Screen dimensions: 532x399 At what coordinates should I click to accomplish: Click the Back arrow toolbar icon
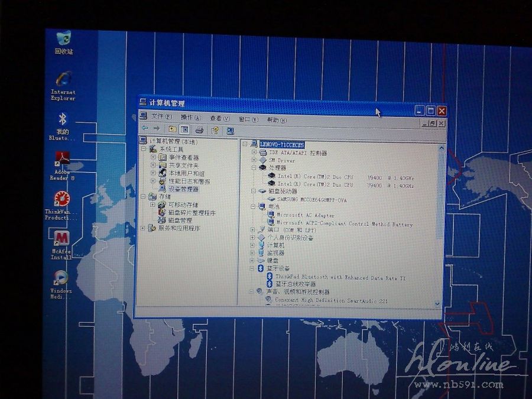[x=145, y=129]
